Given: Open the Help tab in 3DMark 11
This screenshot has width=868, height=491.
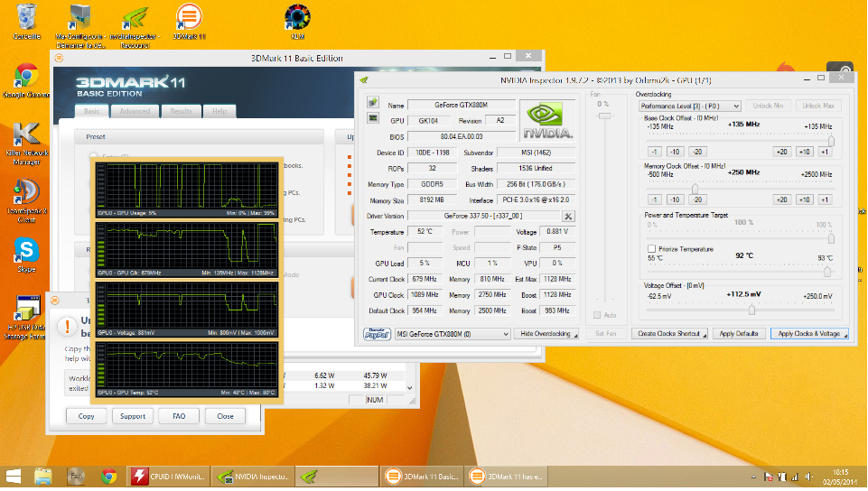Looking at the screenshot, I should click(x=219, y=111).
